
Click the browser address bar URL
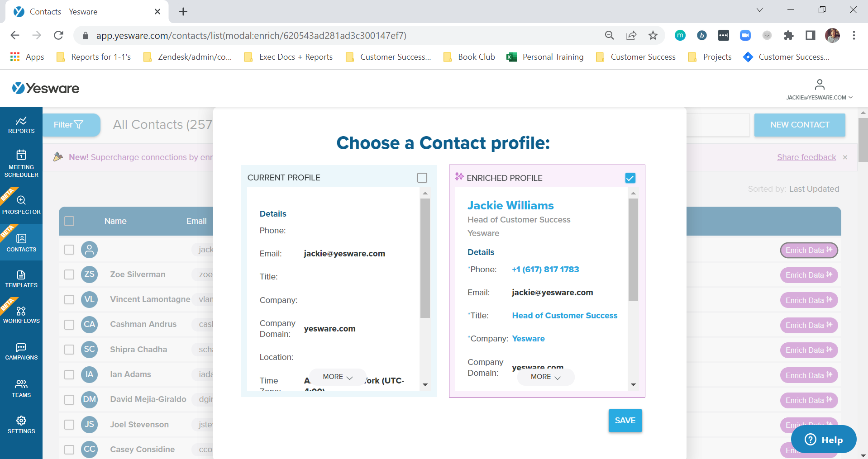click(251, 35)
